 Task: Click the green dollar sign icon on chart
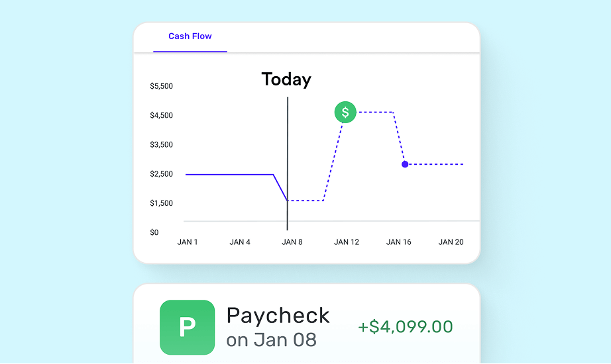(x=345, y=113)
